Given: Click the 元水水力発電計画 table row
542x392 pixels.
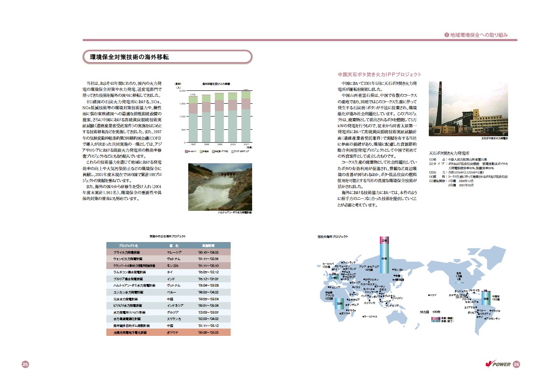Looking at the screenshot, I should click(169, 299).
